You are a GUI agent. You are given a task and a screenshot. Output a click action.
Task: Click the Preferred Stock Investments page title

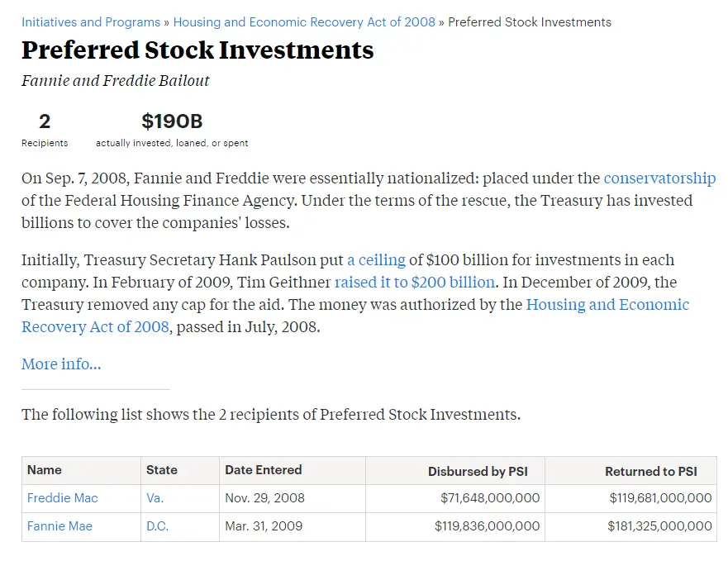[197, 50]
